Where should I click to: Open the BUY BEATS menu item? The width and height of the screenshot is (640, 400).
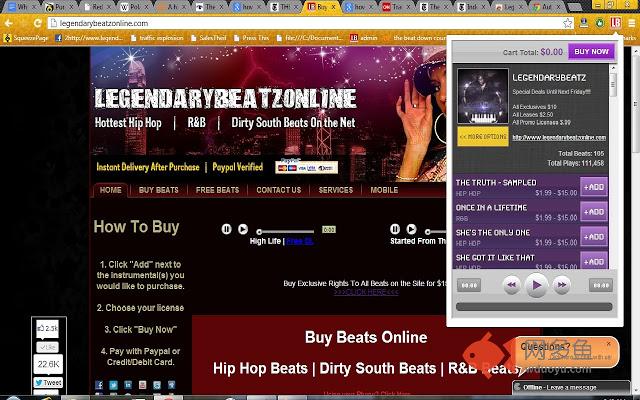(158, 190)
